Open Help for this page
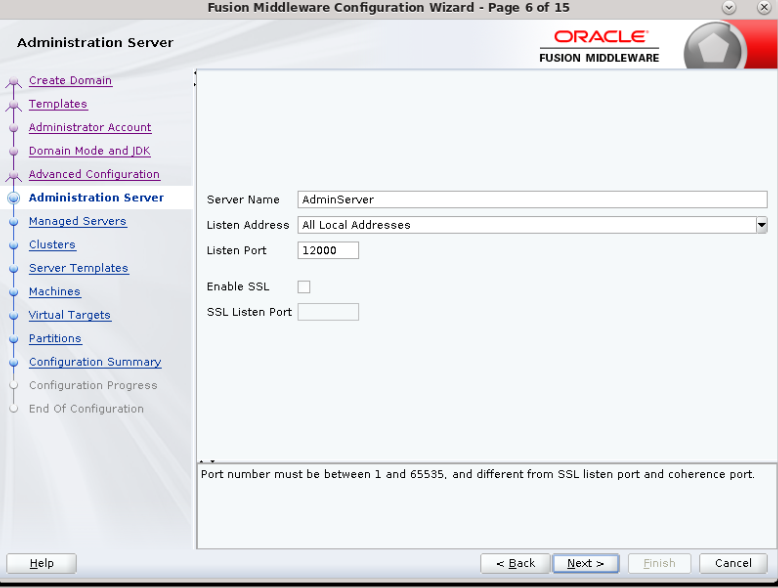This screenshot has height=588, width=778. pos(41,563)
